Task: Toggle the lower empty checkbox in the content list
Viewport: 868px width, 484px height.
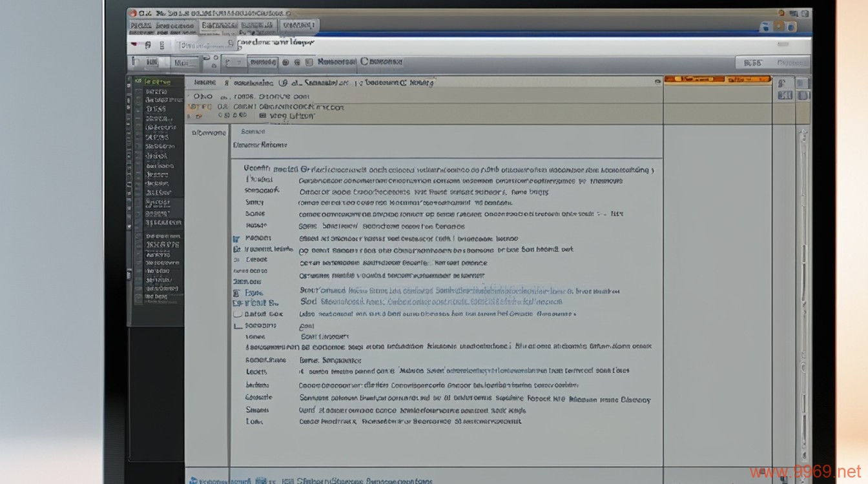Action: [237, 326]
